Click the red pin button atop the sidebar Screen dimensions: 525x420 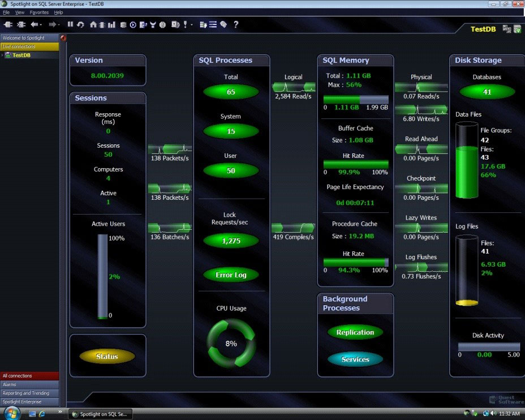pyautogui.click(x=63, y=38)
